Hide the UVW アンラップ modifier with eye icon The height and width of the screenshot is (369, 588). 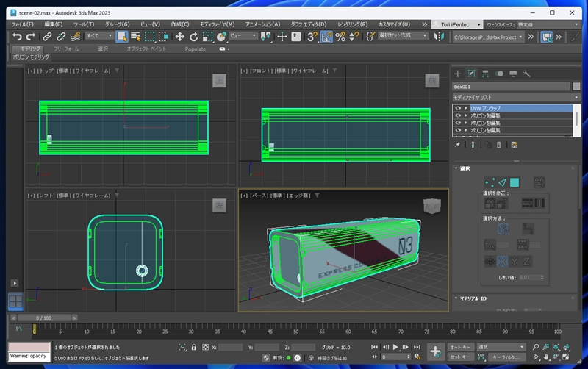458,108
